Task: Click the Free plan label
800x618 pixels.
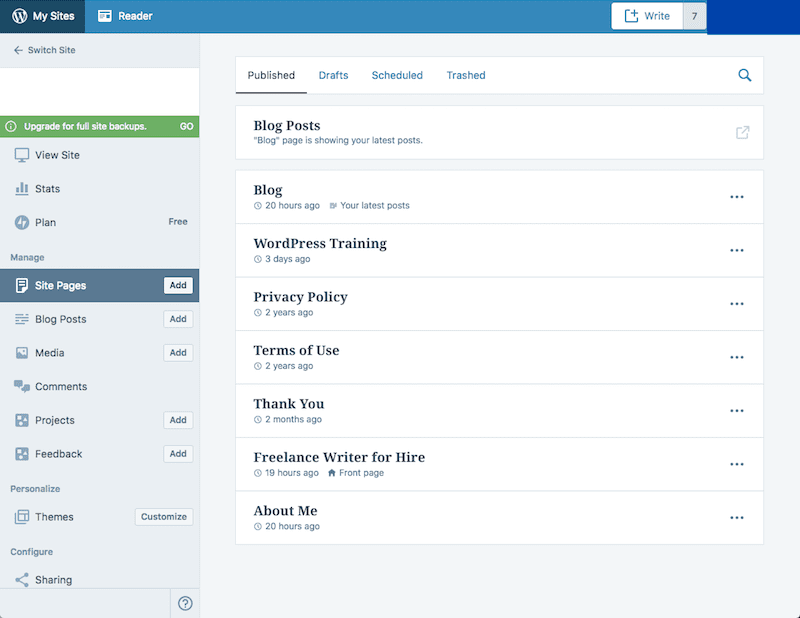Action: (178, 221)
